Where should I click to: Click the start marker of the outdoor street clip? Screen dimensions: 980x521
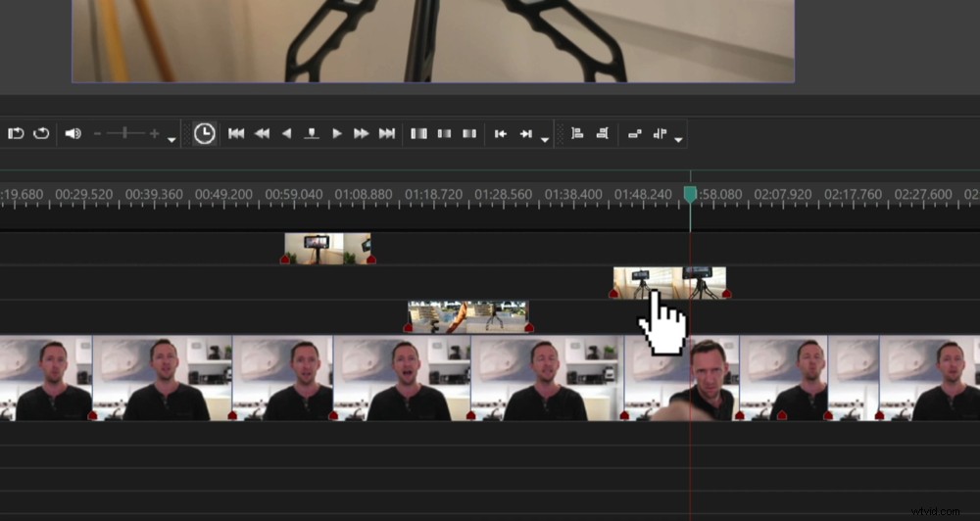tap(408, 327)
